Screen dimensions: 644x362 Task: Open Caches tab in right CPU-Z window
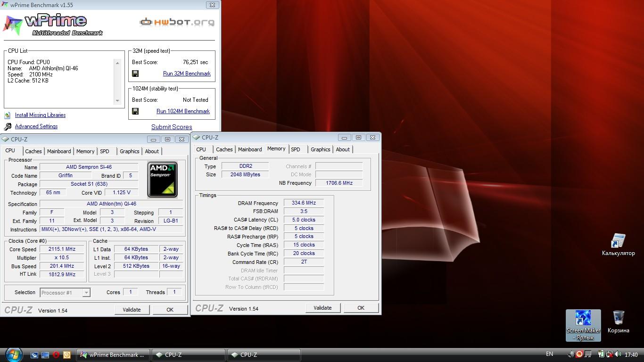(224, 149)
